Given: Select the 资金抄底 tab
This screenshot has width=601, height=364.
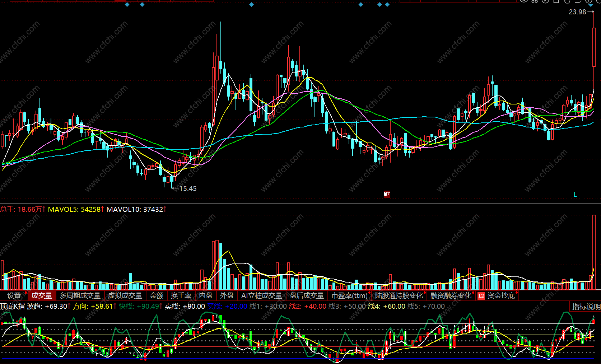Looking at the screenshot, I should click(x=501, y=295).
